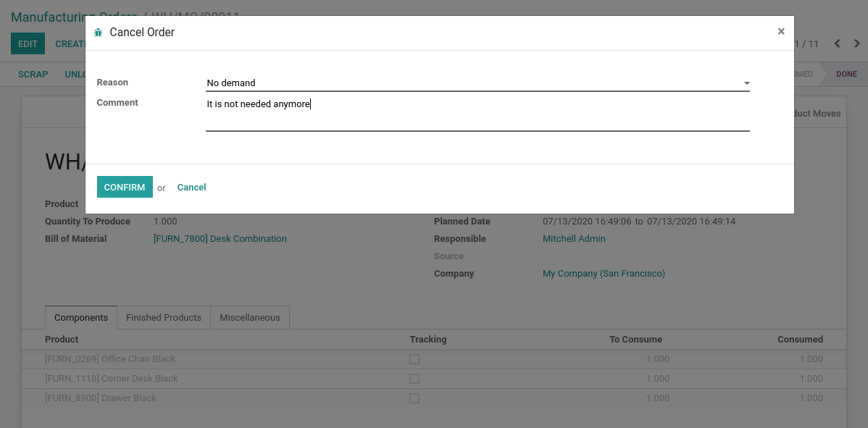Screen dimensions: 868x428
Task: Open the Miscellaneous tab
Action: (250, 318)
